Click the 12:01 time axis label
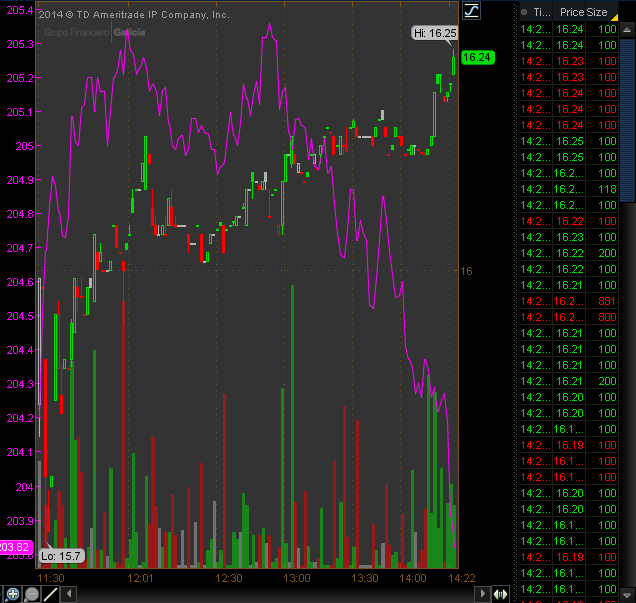 140,578
